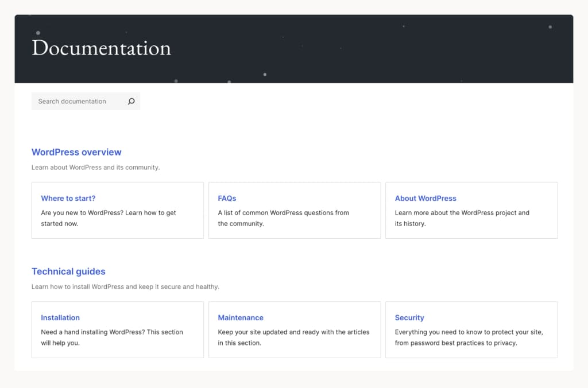Click the Documentation site title
Viewport: 588px width, 388px height.
click(101, 49)
